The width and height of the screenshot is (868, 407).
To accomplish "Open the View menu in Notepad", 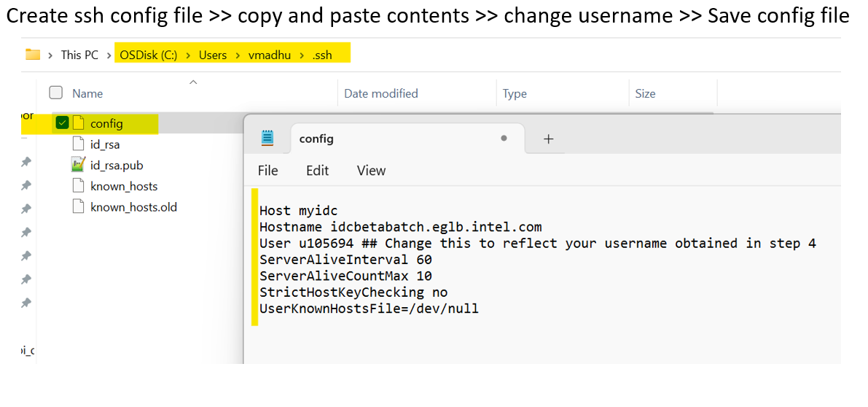I will click(x=372, y=171).
